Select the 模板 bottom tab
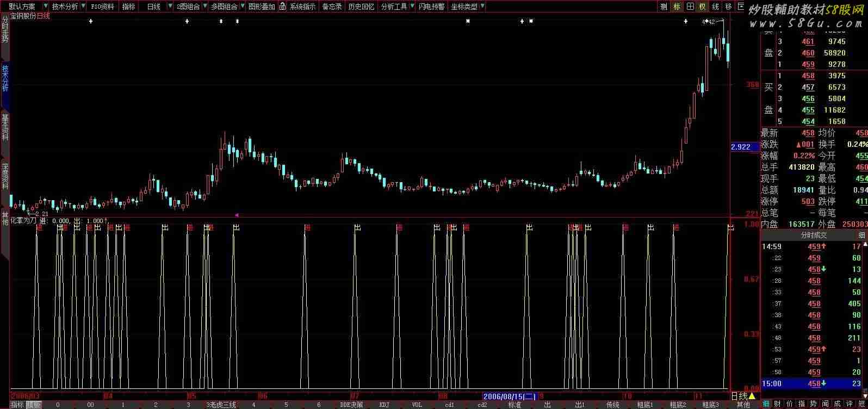Viewport: 868px width, 409px height. [34, 405]
